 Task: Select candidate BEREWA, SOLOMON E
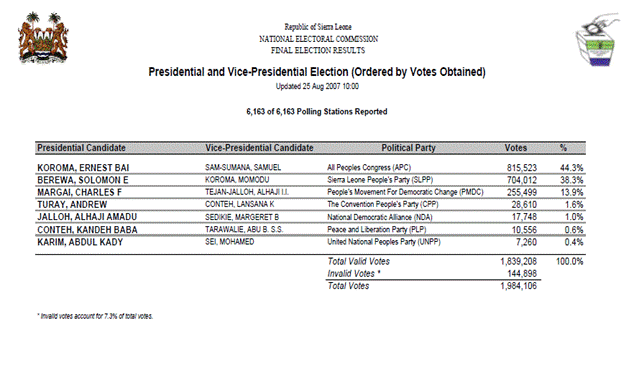(83, 180)
